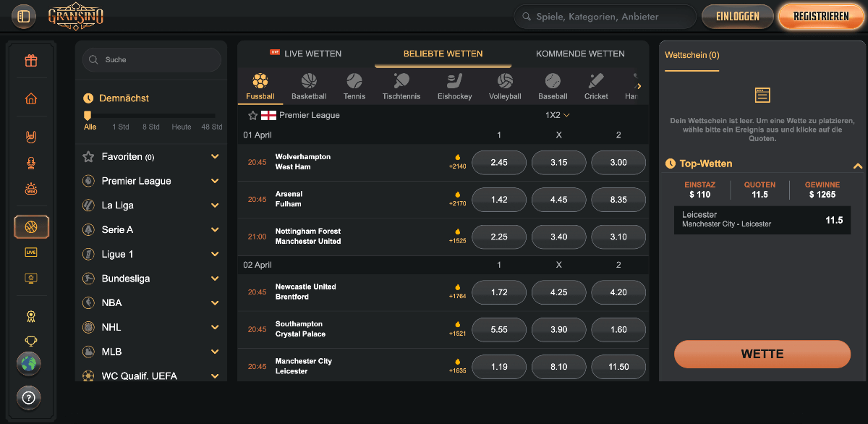Screen dimensions: 868x424
Task: Set Demnächst time slider to 8 Std
Action: [150, 127]
